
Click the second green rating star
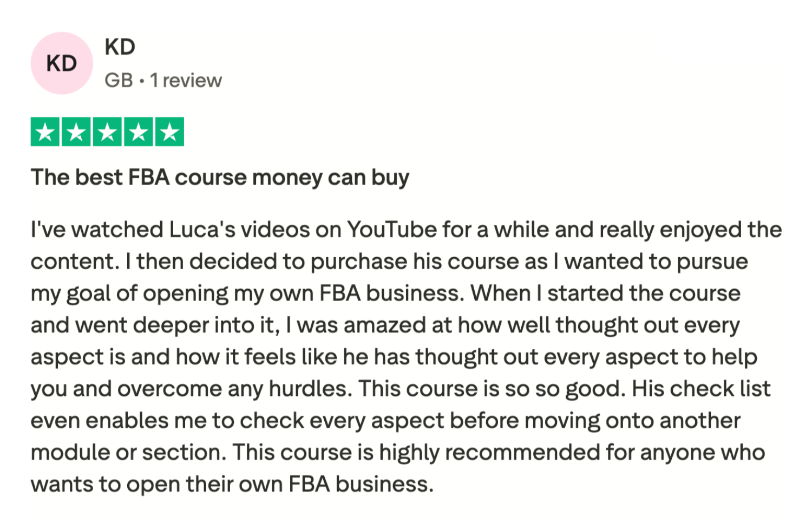(x=76, y=132)
